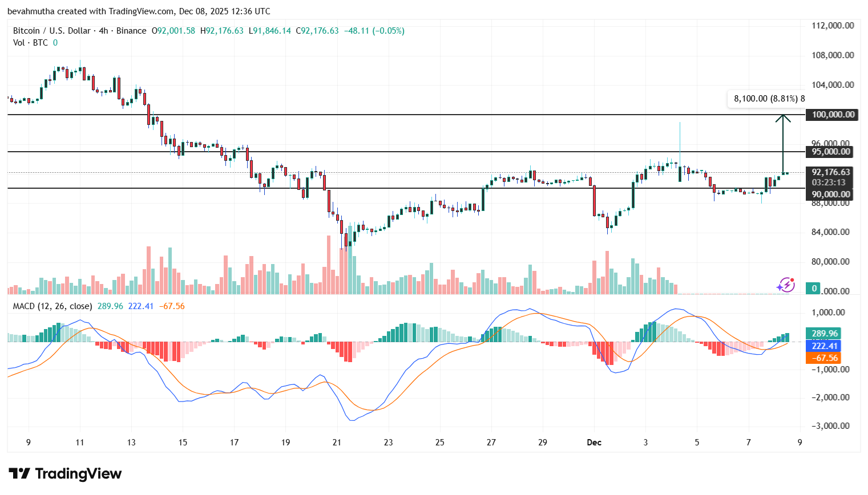Click the 90,000.00 price level label
This screenshot has height=495, width=868.
pyautogui.click(x=831, y=194)
